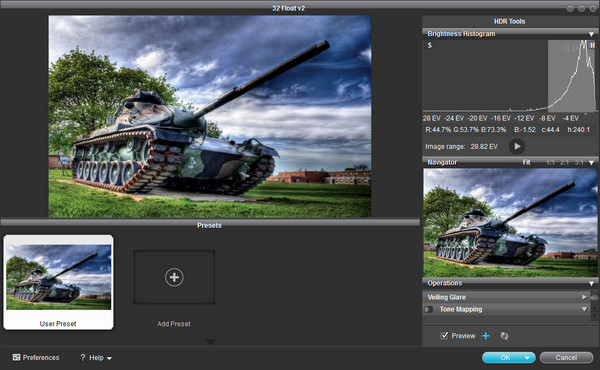Click the blue plus icon next to Preview
This screenshot has width=600, height=370.
(x=486, y=336)
